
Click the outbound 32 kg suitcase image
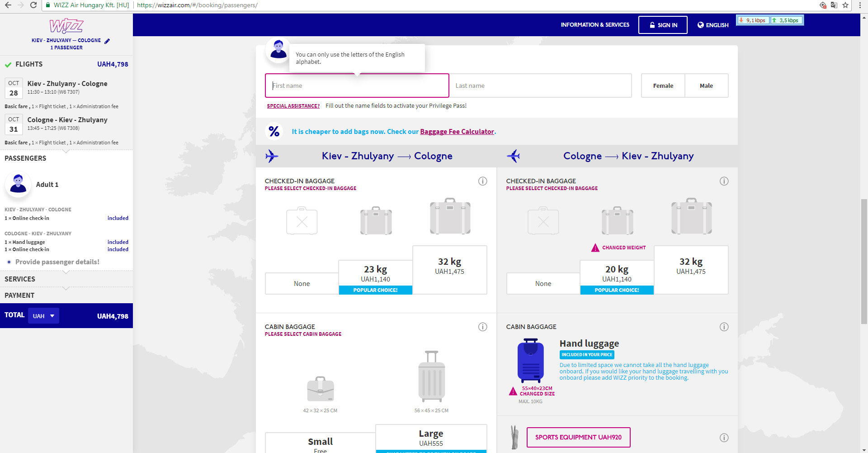pos(450,216)
